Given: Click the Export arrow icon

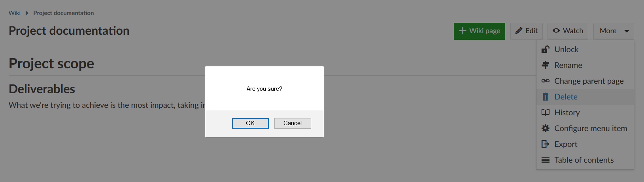Looking at the screenshot, I should [546, 144].
